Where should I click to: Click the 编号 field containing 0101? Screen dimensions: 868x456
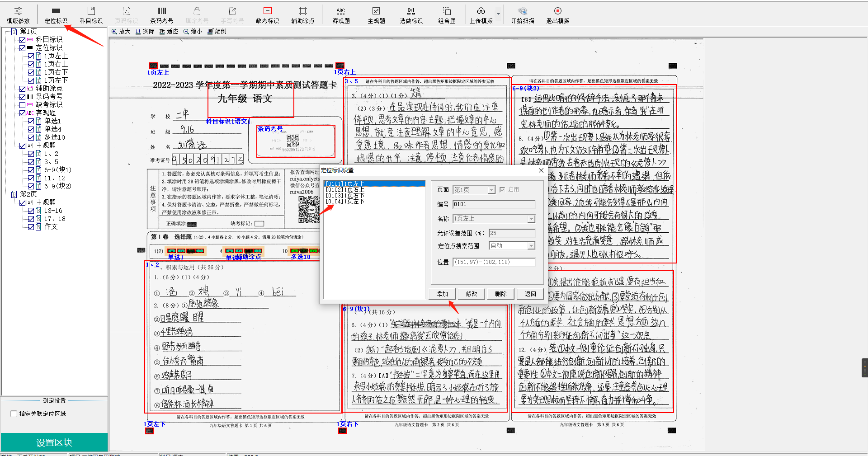[x=494, y=204]
